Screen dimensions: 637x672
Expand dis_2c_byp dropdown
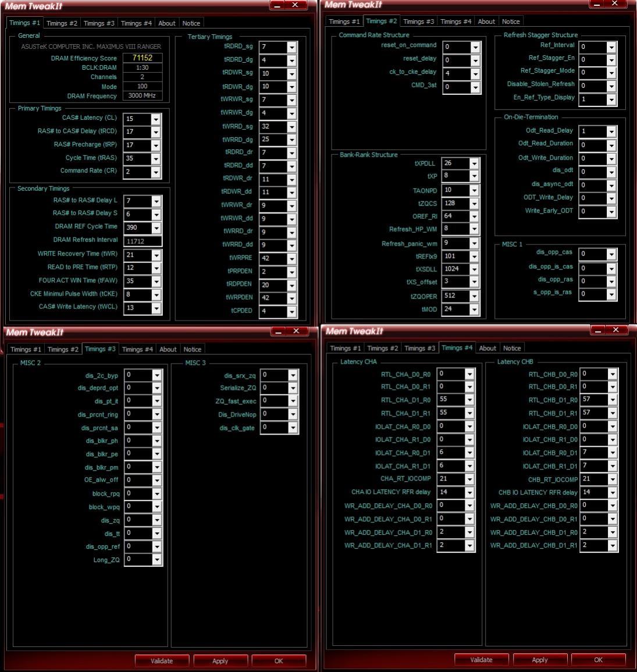pos(157,375)
